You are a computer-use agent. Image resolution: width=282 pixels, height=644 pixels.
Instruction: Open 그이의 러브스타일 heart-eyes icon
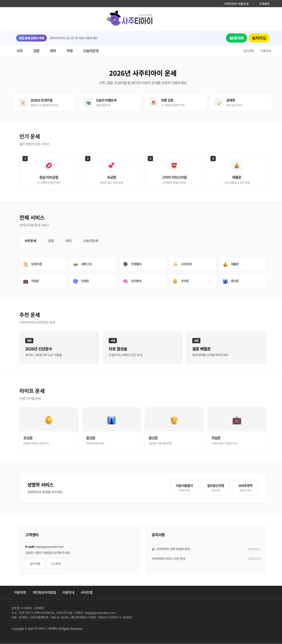pyautogui.click(x=174, y=165)
